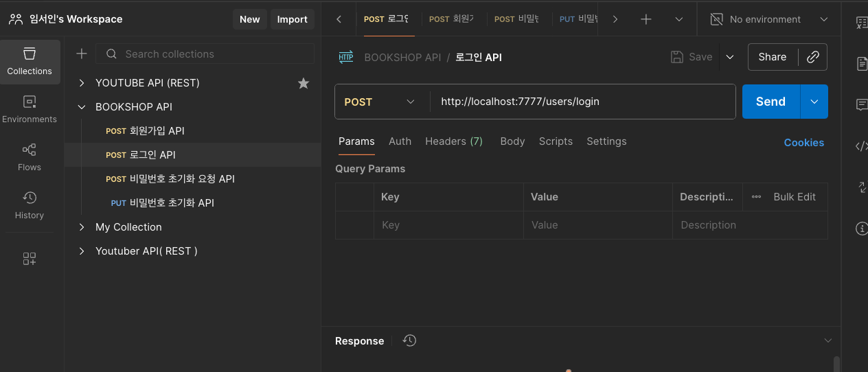Open Collections sidebar section
Viewport: 868px width, 372px height.
(30, 62)
